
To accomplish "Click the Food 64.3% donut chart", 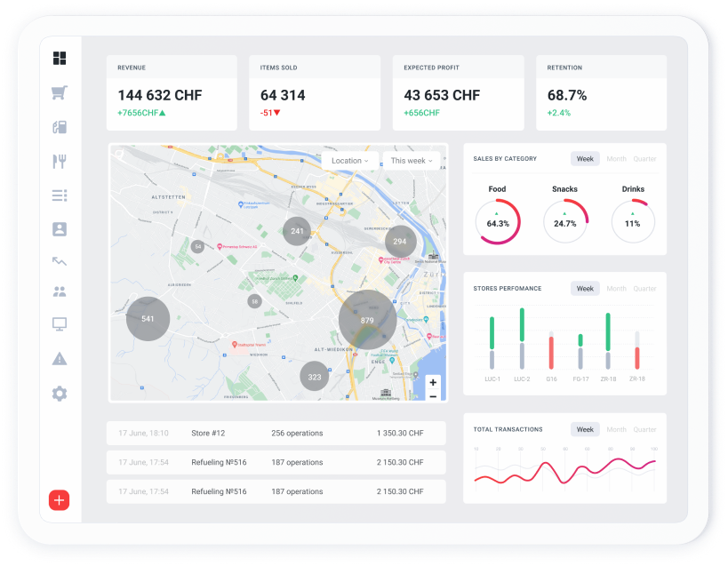I will 498,222.
